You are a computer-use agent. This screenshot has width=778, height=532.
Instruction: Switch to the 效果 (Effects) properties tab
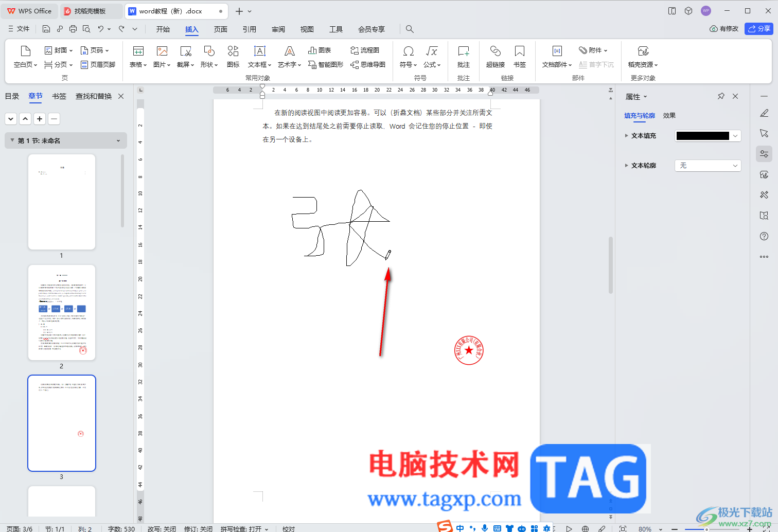click(669, 116)
